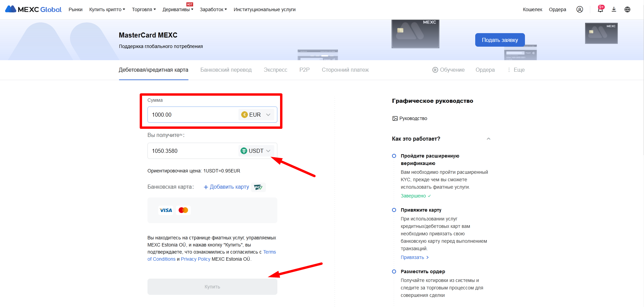
Task: Click the Графическое руководство heading
Action: [433, 101]
